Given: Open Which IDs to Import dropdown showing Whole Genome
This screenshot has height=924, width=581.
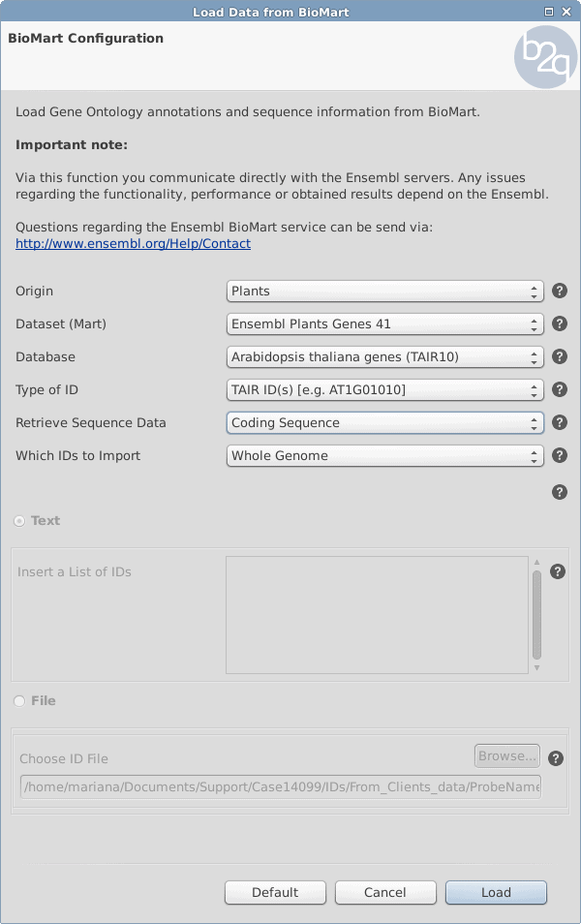Looking at the screenshot, I should pos(384,456).
